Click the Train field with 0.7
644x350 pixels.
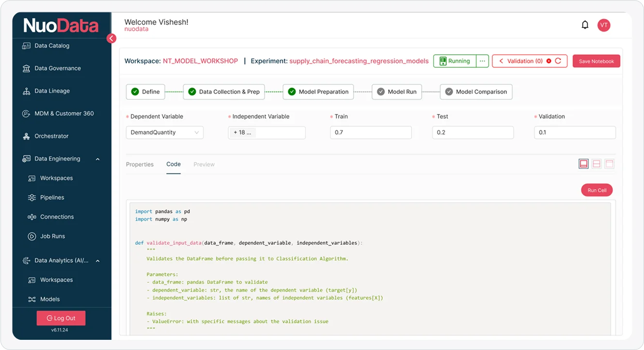click(371, 132)
